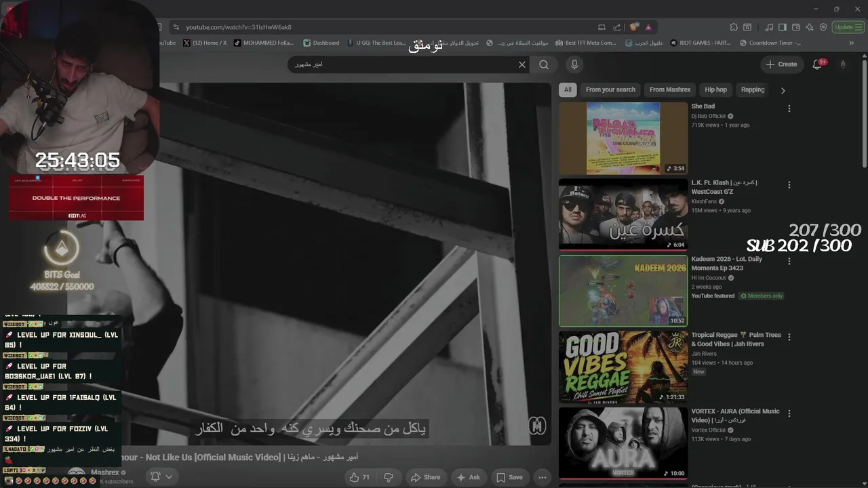Screen dimensions: 868x488
Task: Open the Kadeem 2026 video thumbnail
Action: pos(623,291)
